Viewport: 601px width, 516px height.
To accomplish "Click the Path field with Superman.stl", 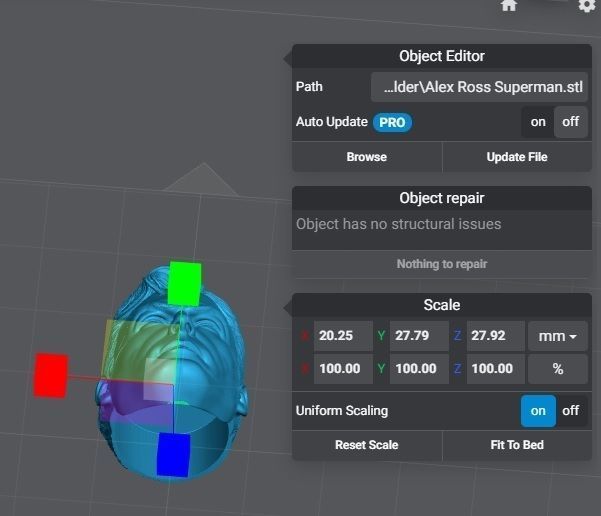I will pyautogui.click(x=479, y=87).
